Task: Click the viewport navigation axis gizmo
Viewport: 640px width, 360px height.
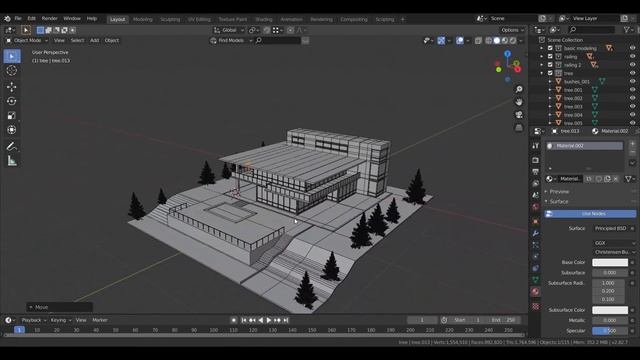Action: click(507, 66)
